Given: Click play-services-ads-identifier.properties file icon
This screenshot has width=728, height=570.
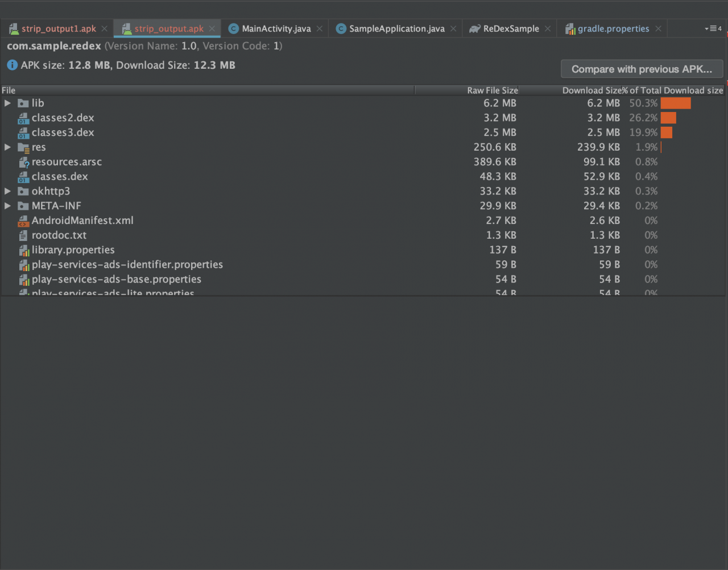Looking at the screenshot, I should coord(23,265).
